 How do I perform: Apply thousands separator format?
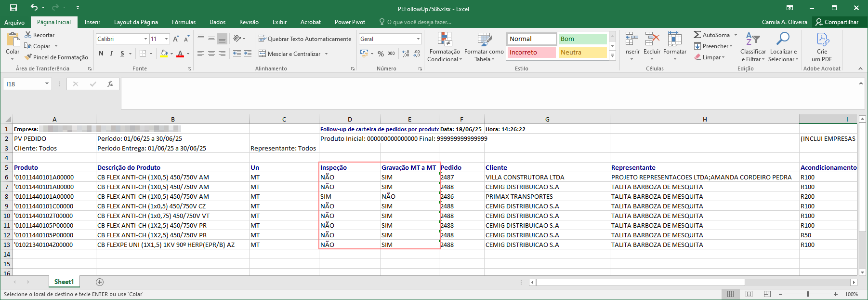(391, 54)
